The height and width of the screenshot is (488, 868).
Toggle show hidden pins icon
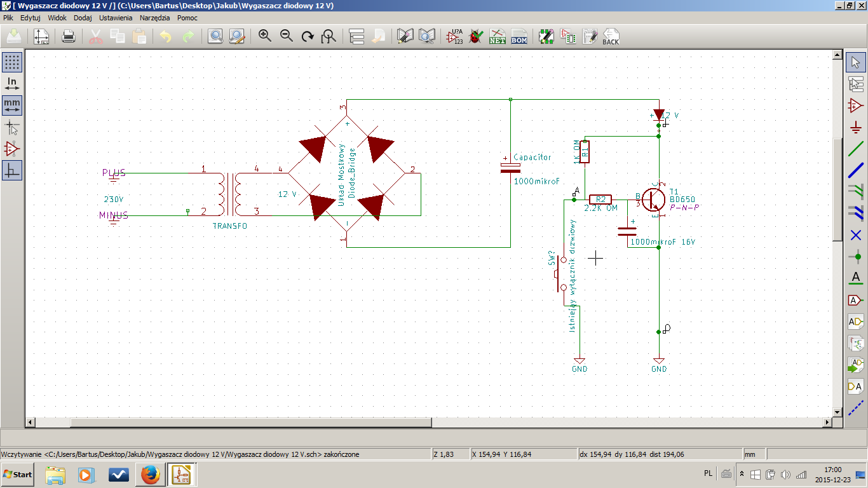point(12,149)
